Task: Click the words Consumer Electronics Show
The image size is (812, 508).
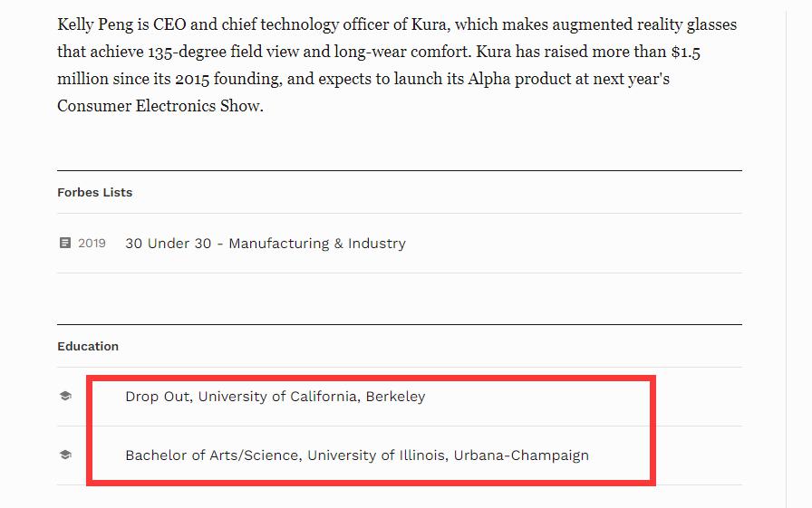Action: pyautogui.click(x=159, y=106)
